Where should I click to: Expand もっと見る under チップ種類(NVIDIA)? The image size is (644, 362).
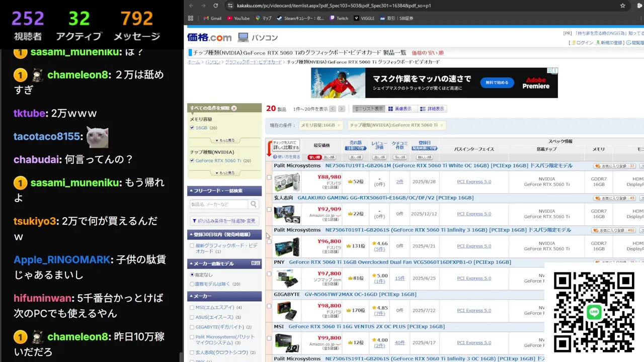click(x=224, y=172)
